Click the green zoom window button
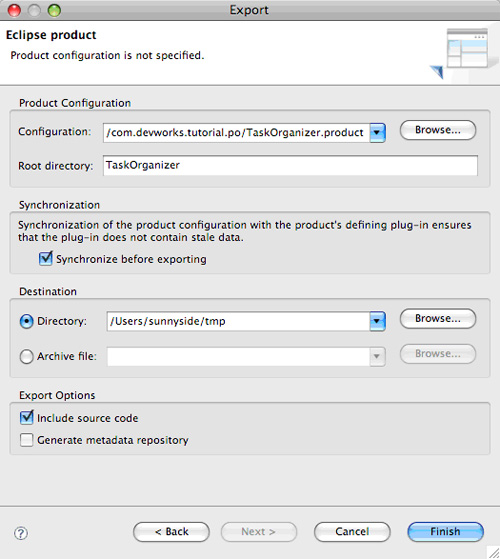Viewport: 500px width, 559px height. click(x=54, y=10)
